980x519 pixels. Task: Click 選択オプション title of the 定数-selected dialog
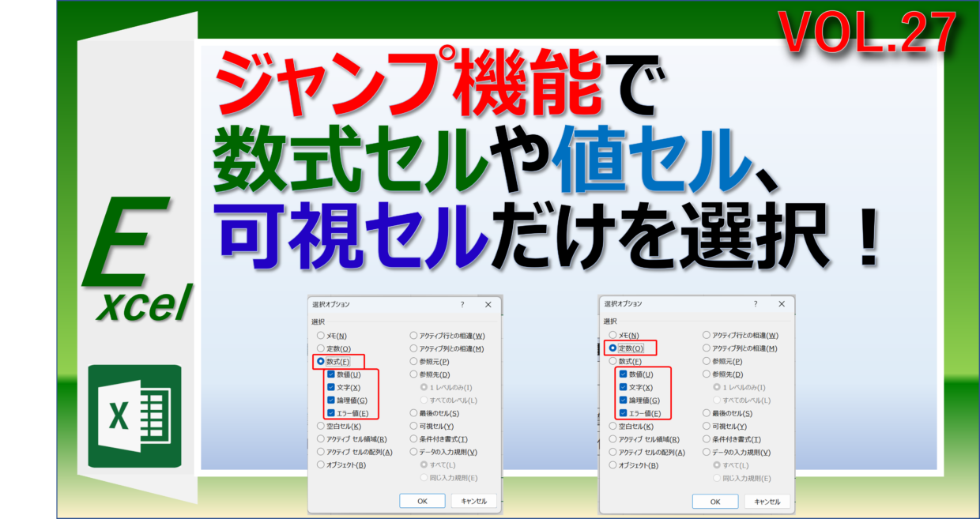[624, 304]
